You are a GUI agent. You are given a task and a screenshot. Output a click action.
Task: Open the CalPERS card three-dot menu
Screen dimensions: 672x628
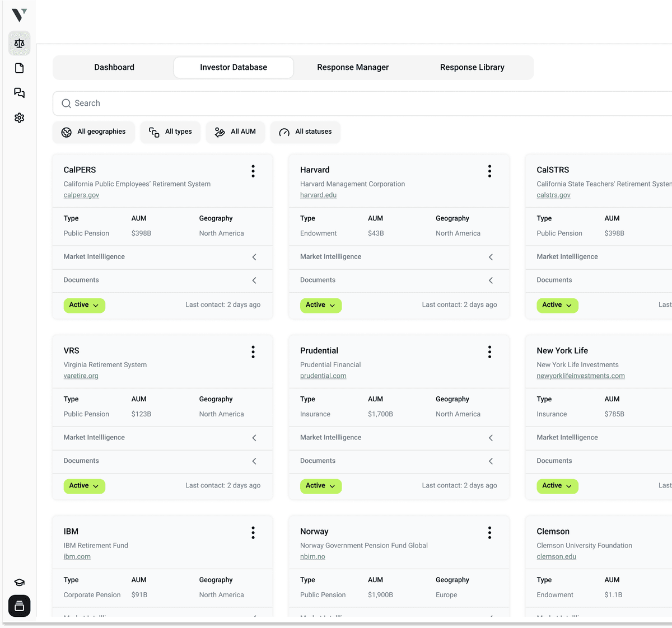pyautogui.click(x=253, y=171)
